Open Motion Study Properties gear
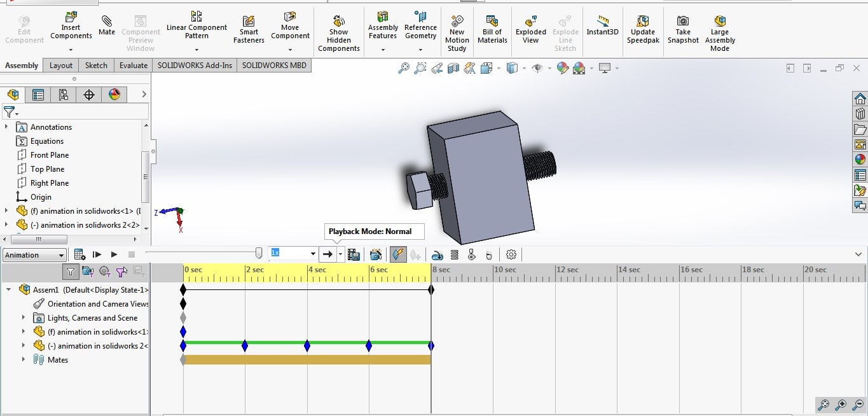The width and height of the screenshot is (868, 416). tap(511, 254)
